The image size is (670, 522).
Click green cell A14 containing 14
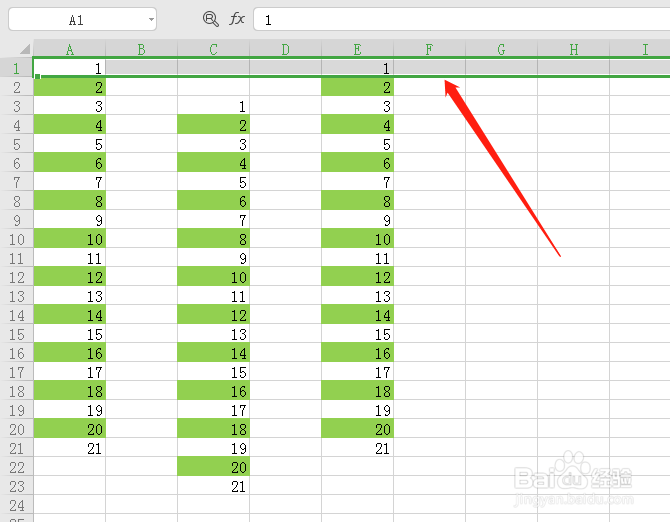tap(70, 315)
